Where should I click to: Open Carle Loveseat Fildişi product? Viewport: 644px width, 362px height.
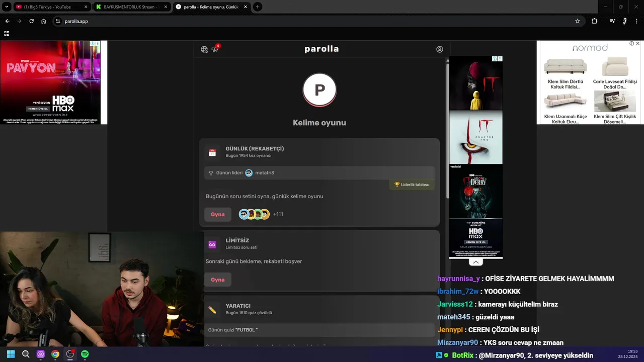[615, 73]
